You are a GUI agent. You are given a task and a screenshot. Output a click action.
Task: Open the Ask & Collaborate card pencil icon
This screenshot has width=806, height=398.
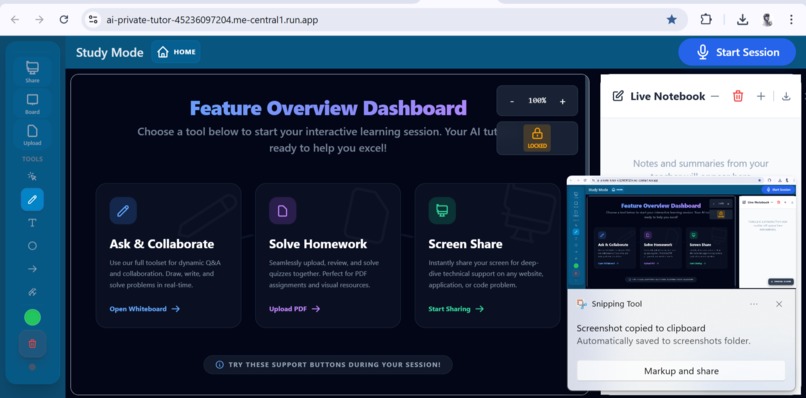[x=123, y=210]
